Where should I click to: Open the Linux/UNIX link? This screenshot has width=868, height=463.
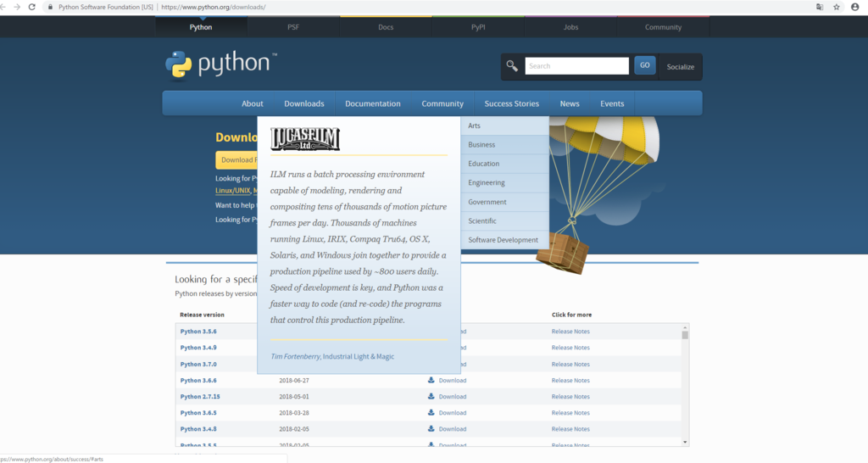point(232,191)
